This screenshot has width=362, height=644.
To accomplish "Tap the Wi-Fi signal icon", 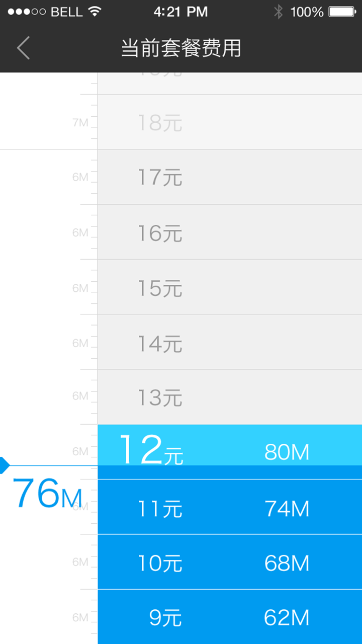I will pos(94,11).
